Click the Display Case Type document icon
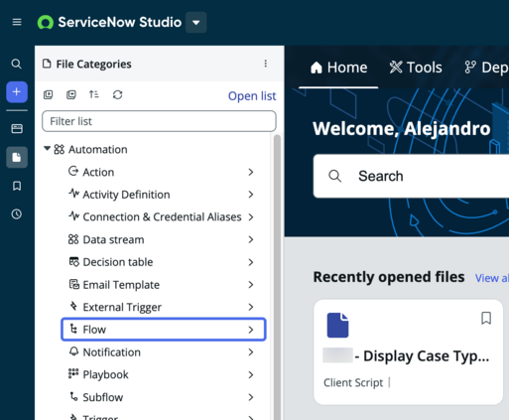 (337, 325)
